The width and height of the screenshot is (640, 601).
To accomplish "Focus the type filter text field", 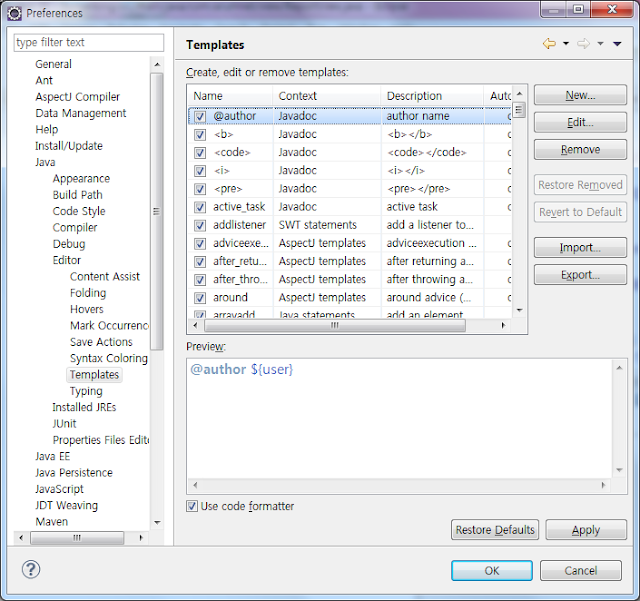I will [89, 42].
